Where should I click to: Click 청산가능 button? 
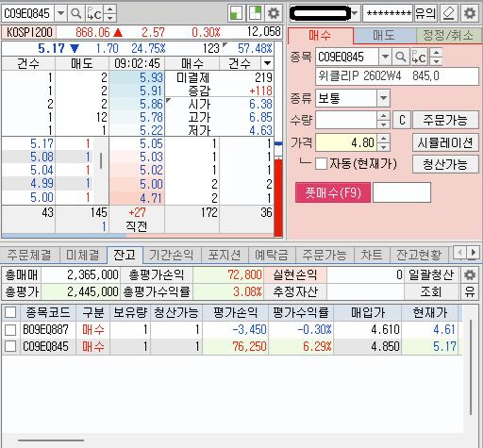[x=445, y=164]
